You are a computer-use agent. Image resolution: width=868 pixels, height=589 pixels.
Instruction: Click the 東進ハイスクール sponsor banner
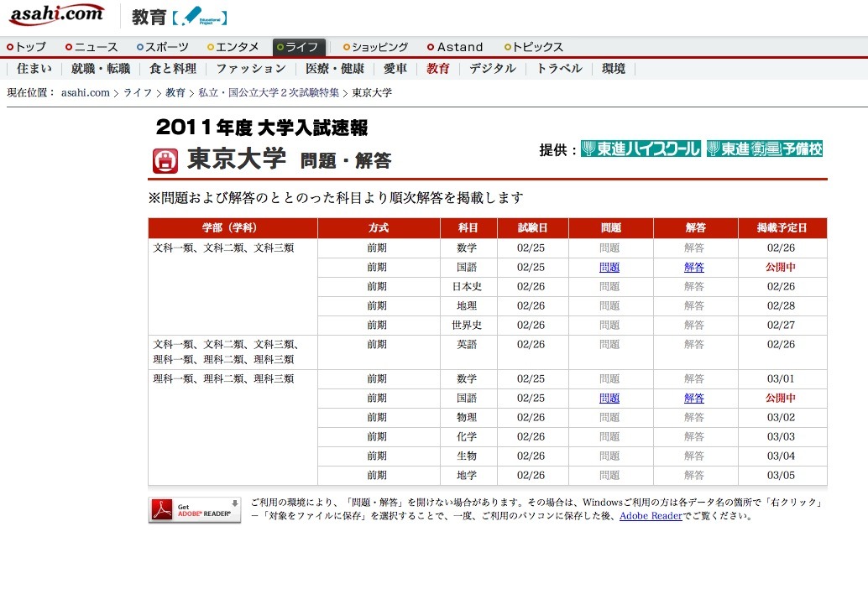pos(641,149)
